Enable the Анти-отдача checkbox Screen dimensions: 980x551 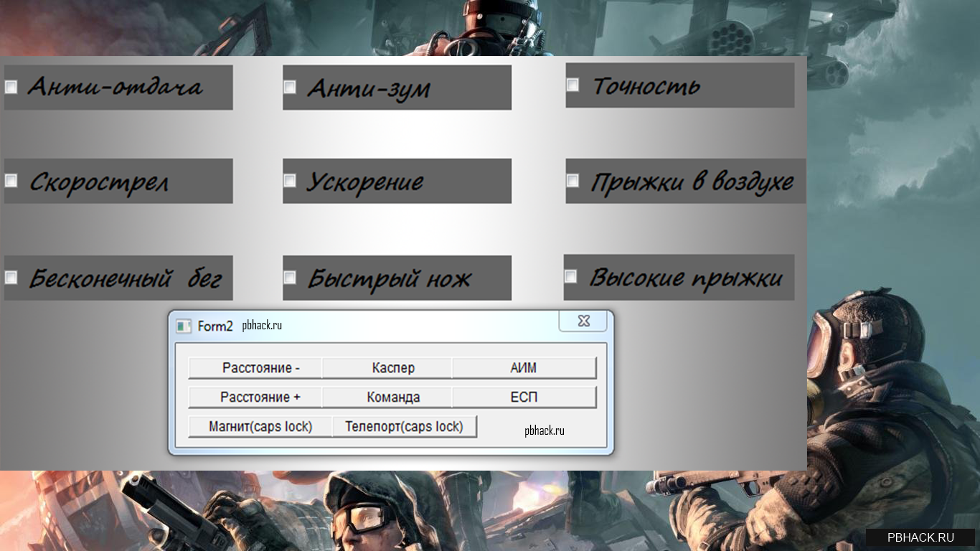click(11, 87)
